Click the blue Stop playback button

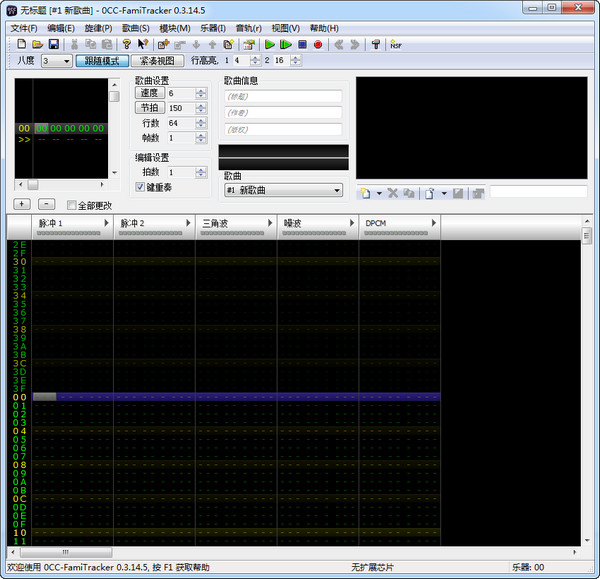pyautogui.click(x=302, y=44)
